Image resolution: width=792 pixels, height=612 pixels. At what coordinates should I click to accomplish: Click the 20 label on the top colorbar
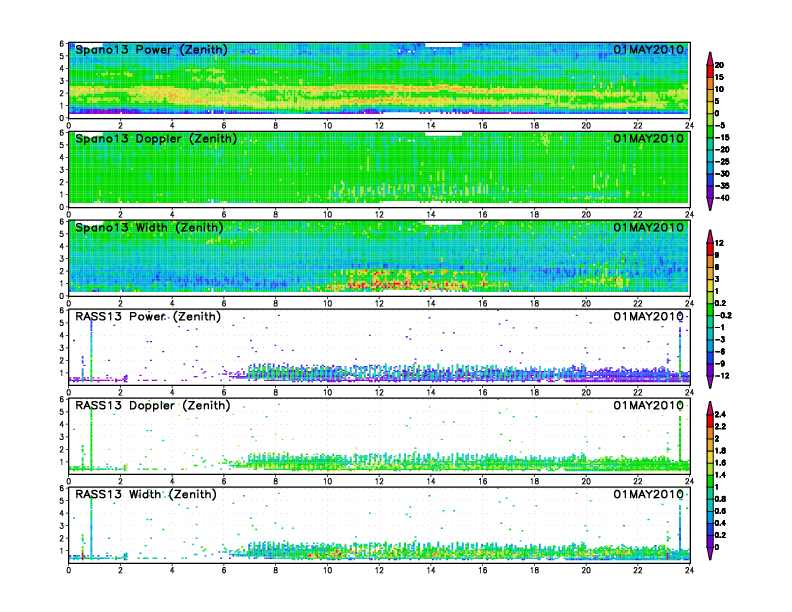719,65
